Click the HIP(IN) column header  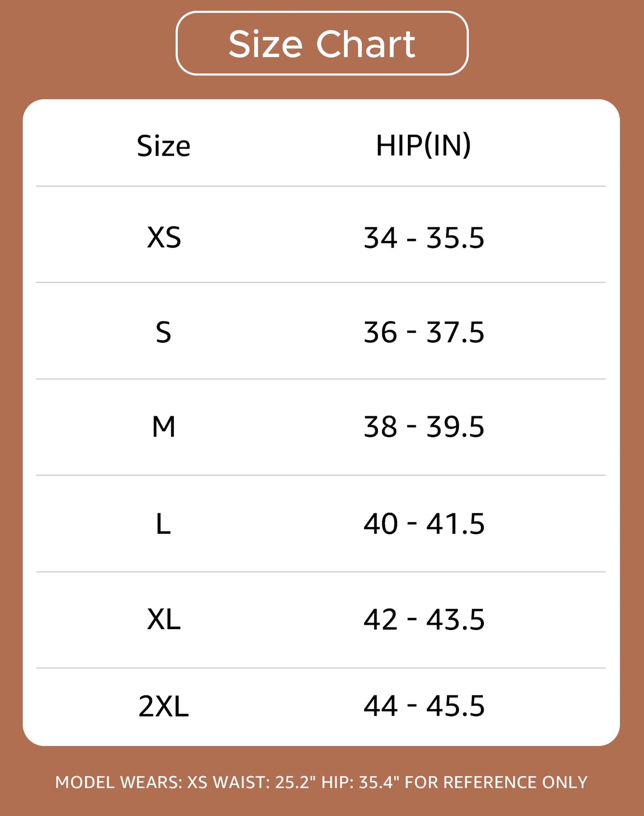coord(423,145)
